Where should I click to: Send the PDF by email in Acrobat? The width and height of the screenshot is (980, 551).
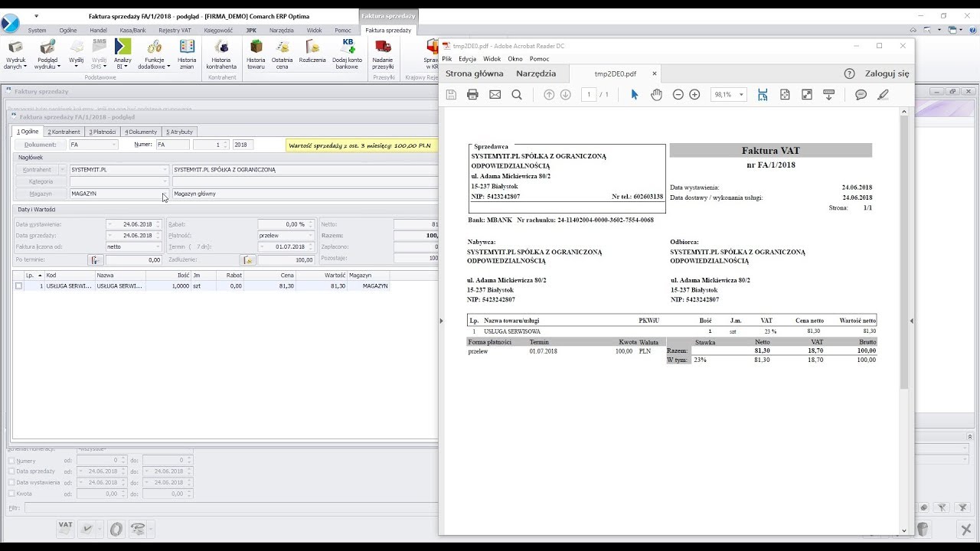coord(495,94)
